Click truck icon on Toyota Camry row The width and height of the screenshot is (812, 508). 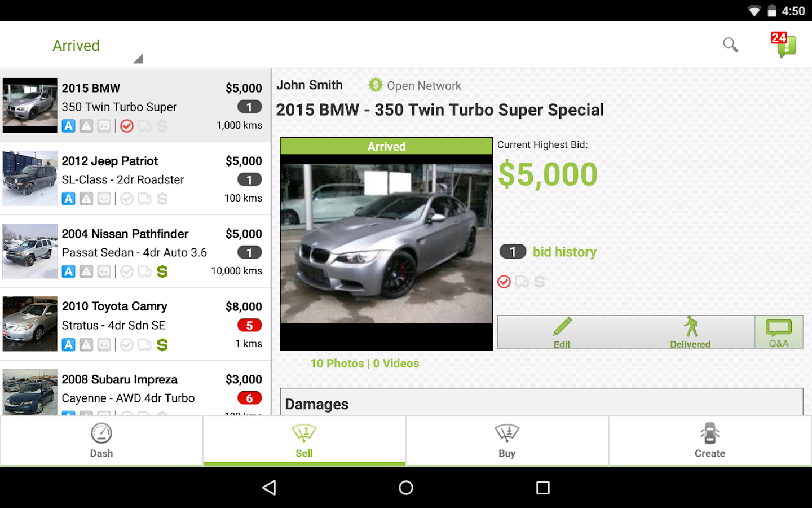click(x=145, y=344)
